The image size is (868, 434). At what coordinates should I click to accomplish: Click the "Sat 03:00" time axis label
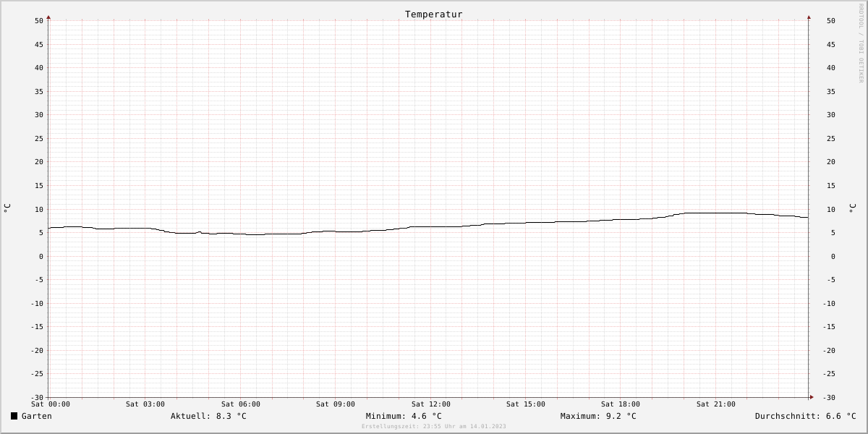(x=145, y=404)
